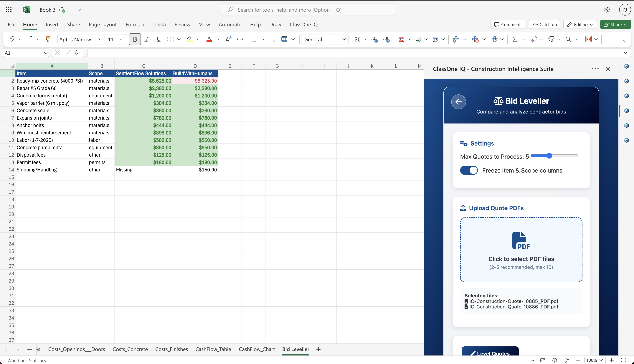The width and height of the screenshot is (634, 364).
Task: Expand the font name dropdown
Action: [100, 39]
